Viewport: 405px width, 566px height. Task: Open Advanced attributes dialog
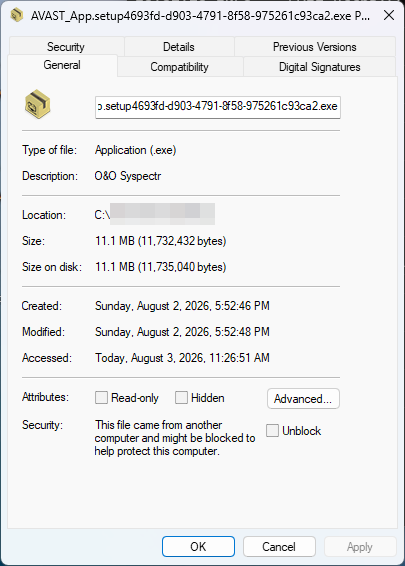[x=303, y=399]
